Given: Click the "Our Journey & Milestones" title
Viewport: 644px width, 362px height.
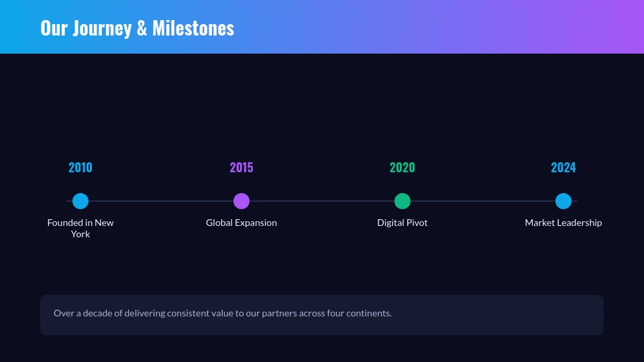Looking at the screenshot, I should 137,28.
